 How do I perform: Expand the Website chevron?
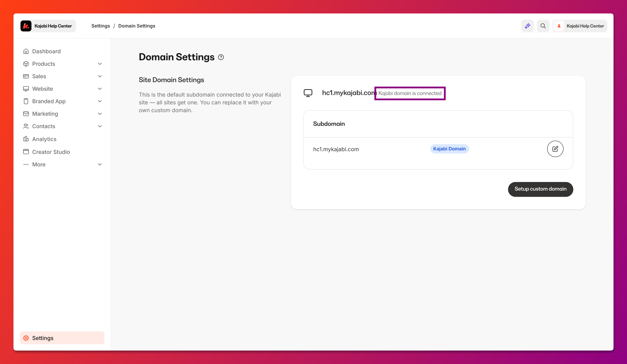click(100, 89)
